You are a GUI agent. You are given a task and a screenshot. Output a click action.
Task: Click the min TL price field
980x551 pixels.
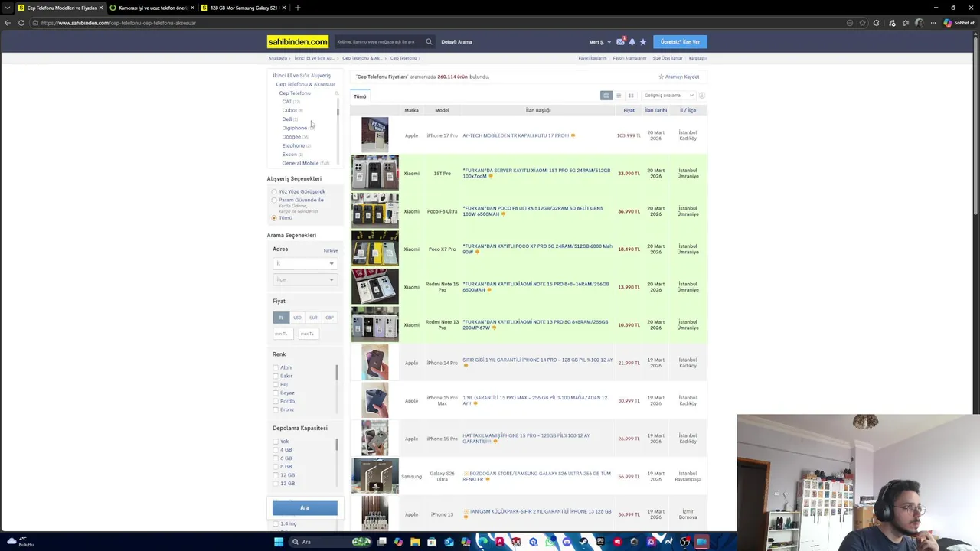point(283,334)
